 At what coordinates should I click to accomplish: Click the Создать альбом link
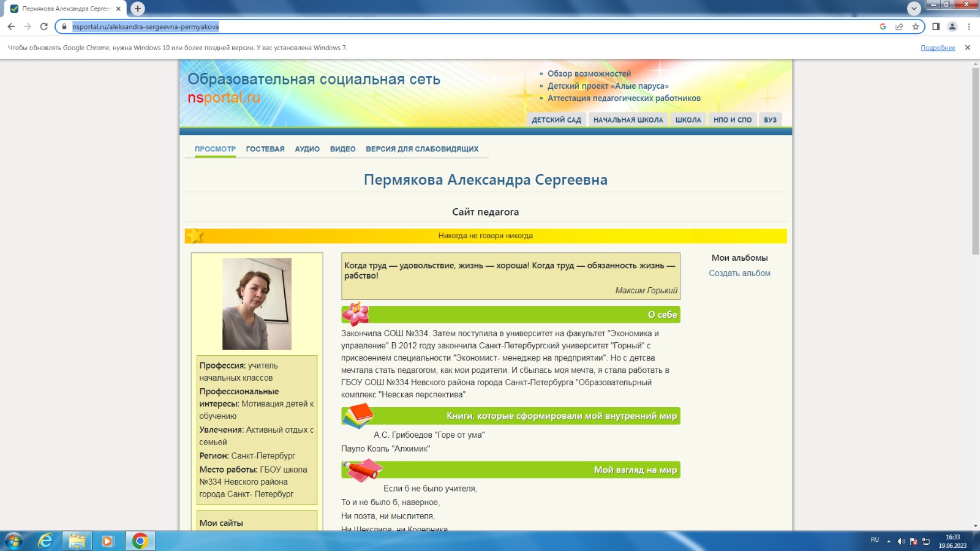739,273
